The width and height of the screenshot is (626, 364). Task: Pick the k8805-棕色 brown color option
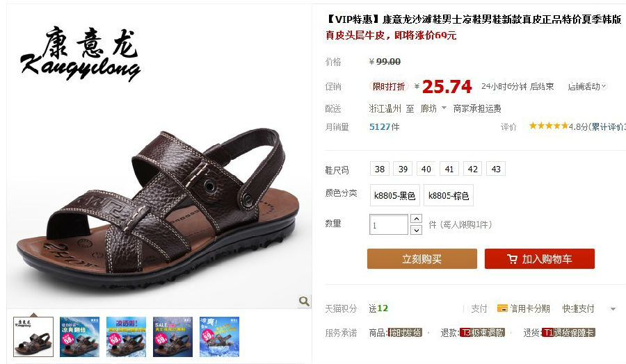click(449, 195)
